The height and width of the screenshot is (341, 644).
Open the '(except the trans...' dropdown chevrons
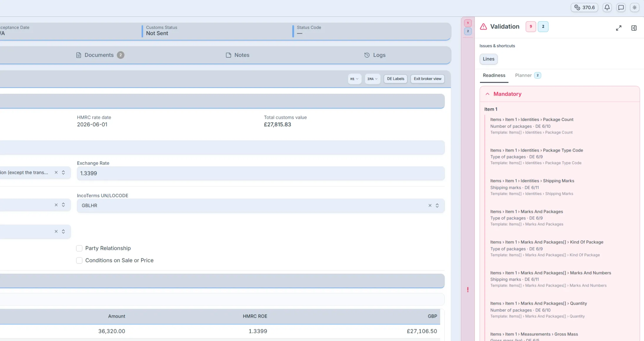[x=63, y=173]
